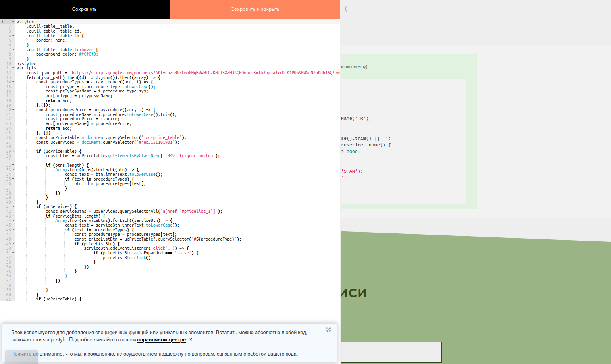Click the </style> closing tag on line 10
Image resolution: width=611 pixels, height=364 pixels.
point(27,64)
